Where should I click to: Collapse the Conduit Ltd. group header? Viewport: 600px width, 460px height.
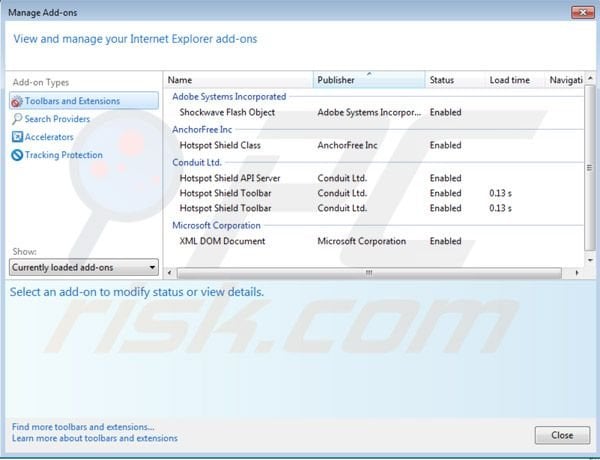pos(197,162)
